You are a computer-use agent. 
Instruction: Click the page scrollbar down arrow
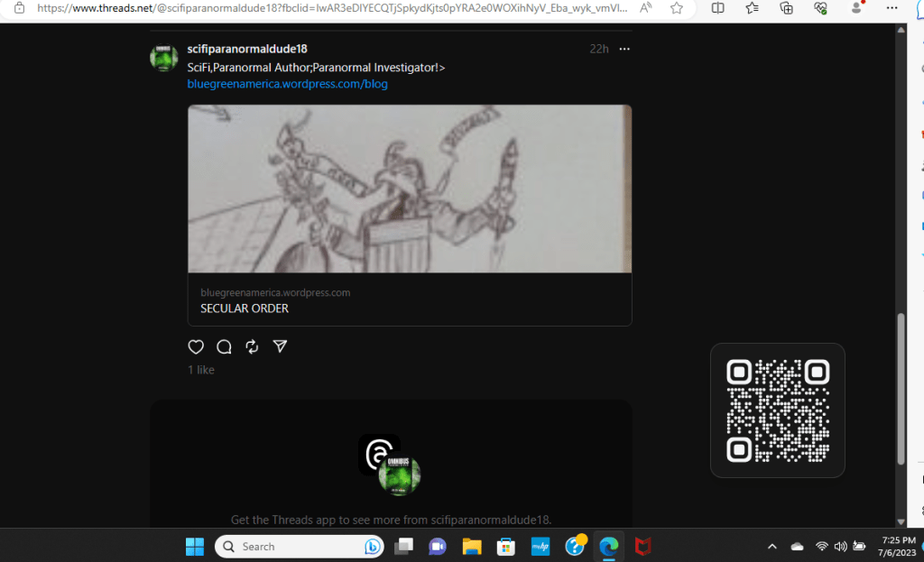point(901,521)
